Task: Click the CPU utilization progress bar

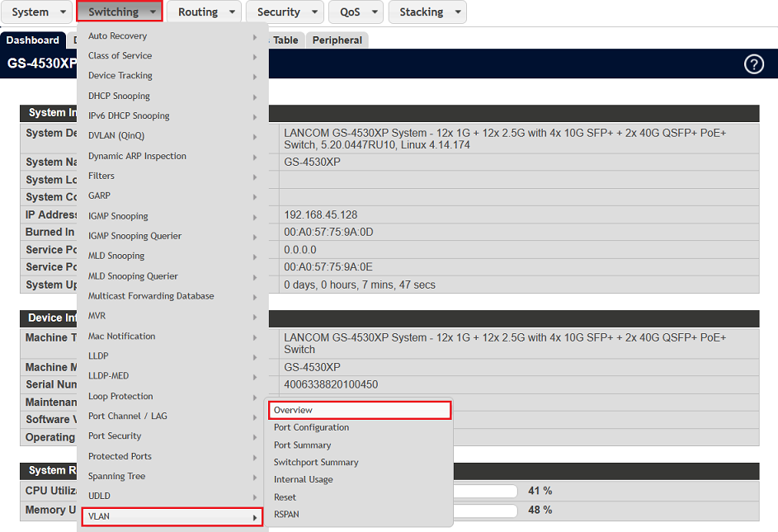Action: [485, 491]
